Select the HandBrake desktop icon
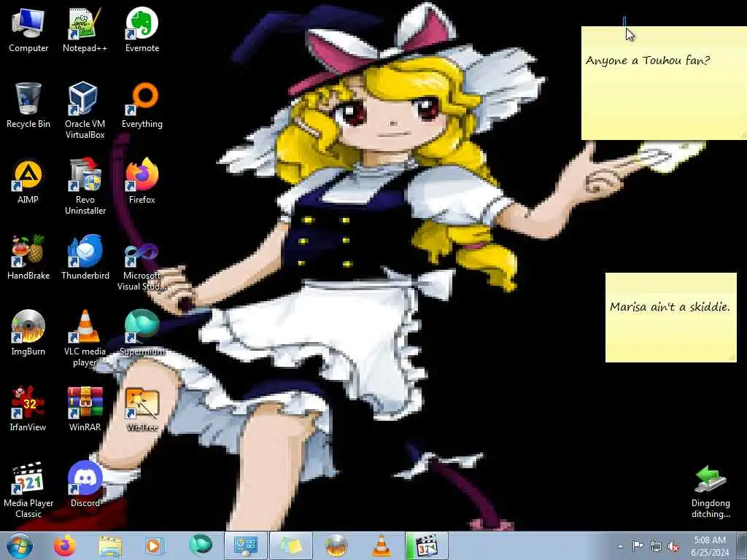747x560 pixels. coord(28,257)
